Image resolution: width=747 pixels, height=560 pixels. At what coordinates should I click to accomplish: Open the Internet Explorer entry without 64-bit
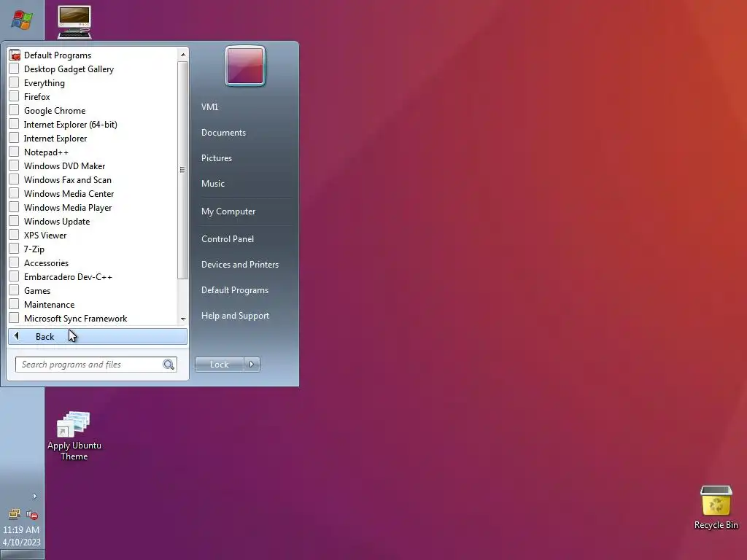pyautogui.click(x=93, y=138)
